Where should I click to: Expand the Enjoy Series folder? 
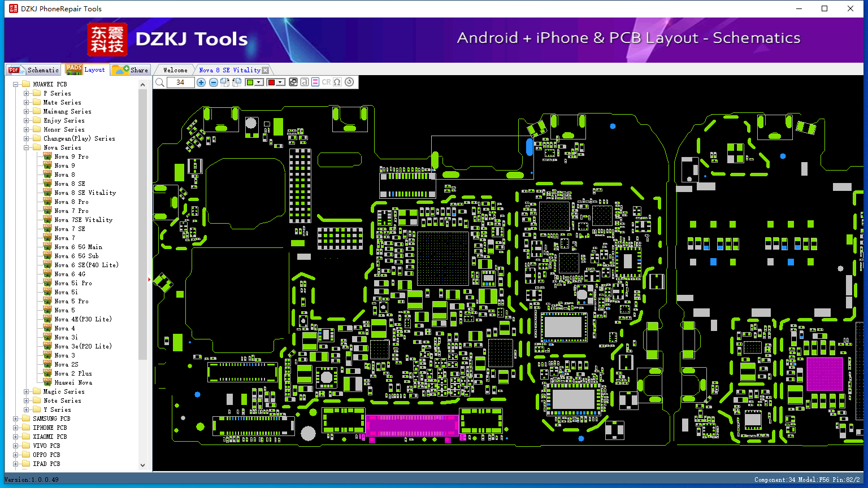click(27, 121)
